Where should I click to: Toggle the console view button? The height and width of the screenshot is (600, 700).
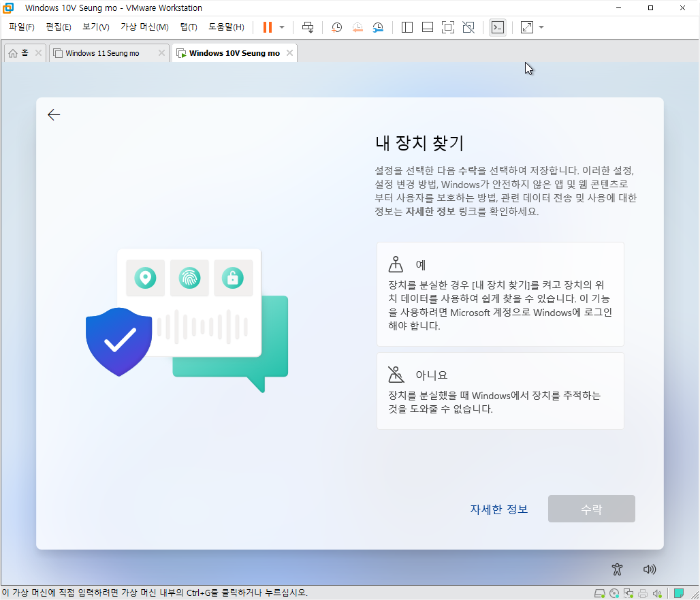497,27
